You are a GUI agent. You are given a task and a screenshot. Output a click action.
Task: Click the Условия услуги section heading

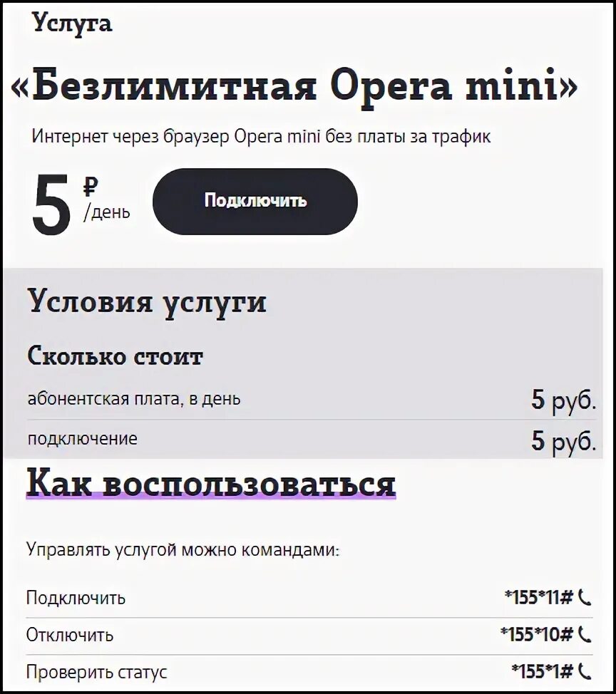(x=147, y=302)
